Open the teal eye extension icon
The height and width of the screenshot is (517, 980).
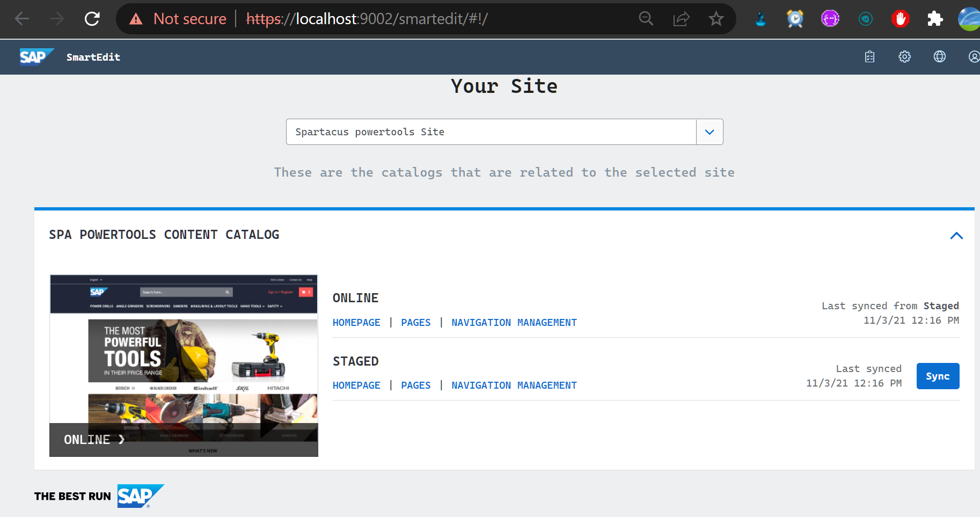[865, 18]
